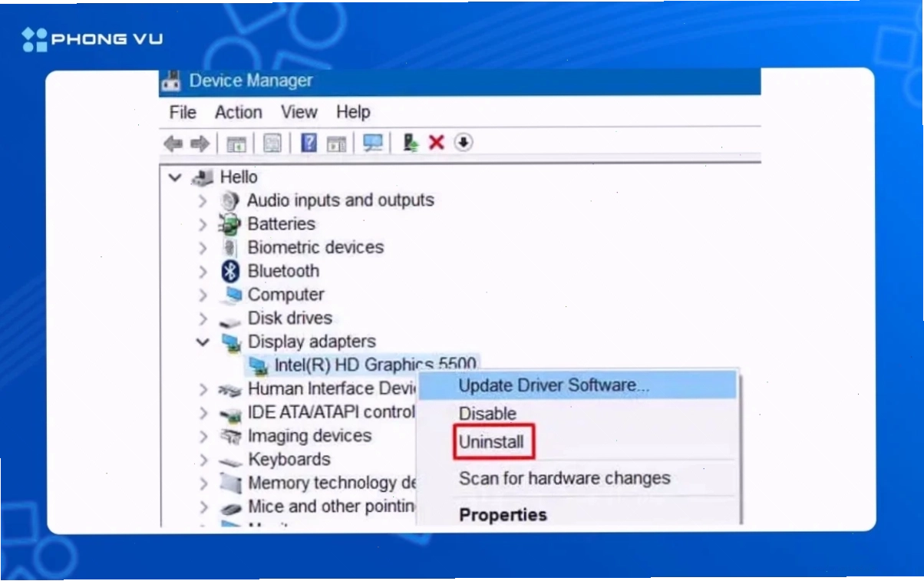924x581 pixels.
Task: Click the red X uninstall toolbar icon
Action: (437, 143)
